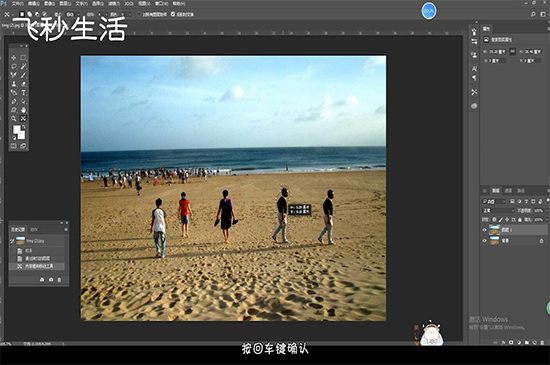Hide the 图层 1 layer

pyautogui.click(x=484, y=230)
